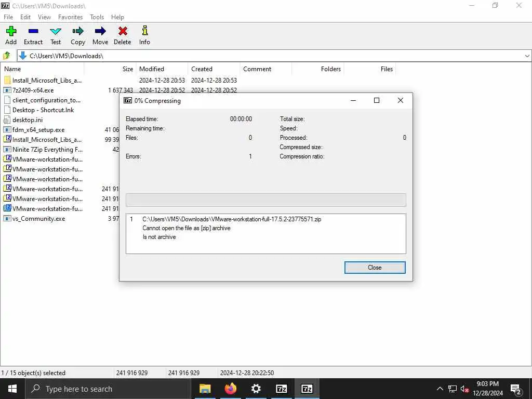Select the client_configuration_to file icon
Screen dimensions: 532x399
pyautogui.click(x=7, y=100)
